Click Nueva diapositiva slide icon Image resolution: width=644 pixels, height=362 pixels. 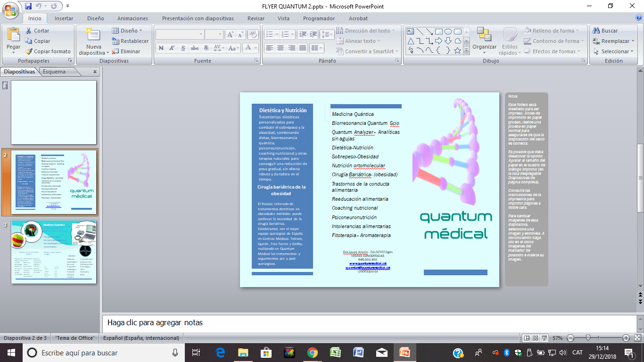click(93, 35)
